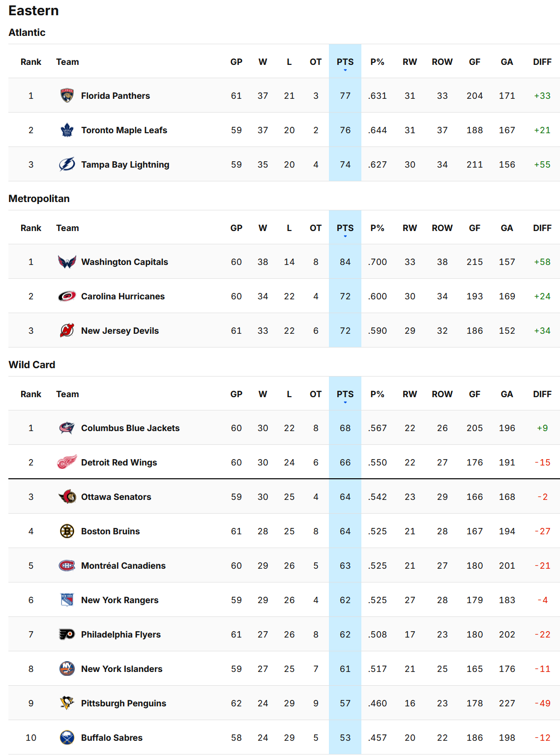
Task: Click the Detroit Red Wings wheel logo
Action: (67, 462)
